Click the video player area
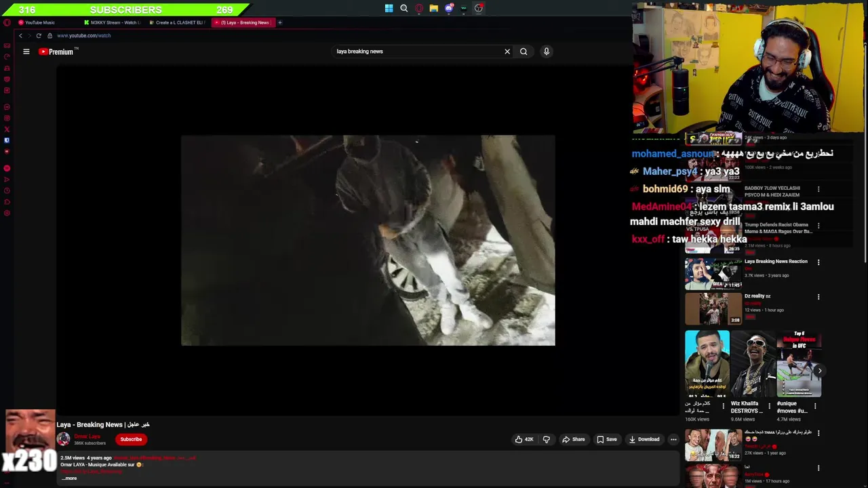 pos(368,240)
